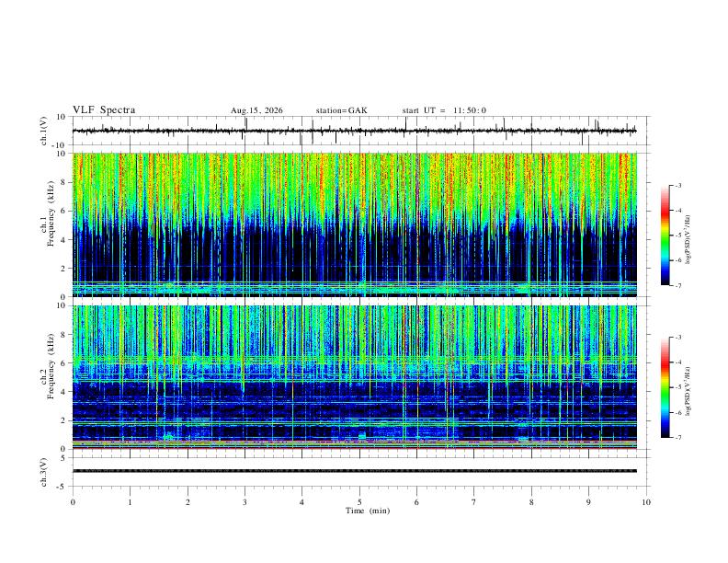Click the ch.1(V) axis label

[x=44, y=131]
